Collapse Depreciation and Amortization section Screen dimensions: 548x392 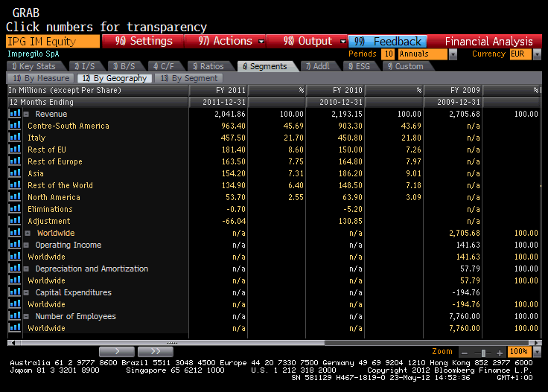tap(26, 269)
